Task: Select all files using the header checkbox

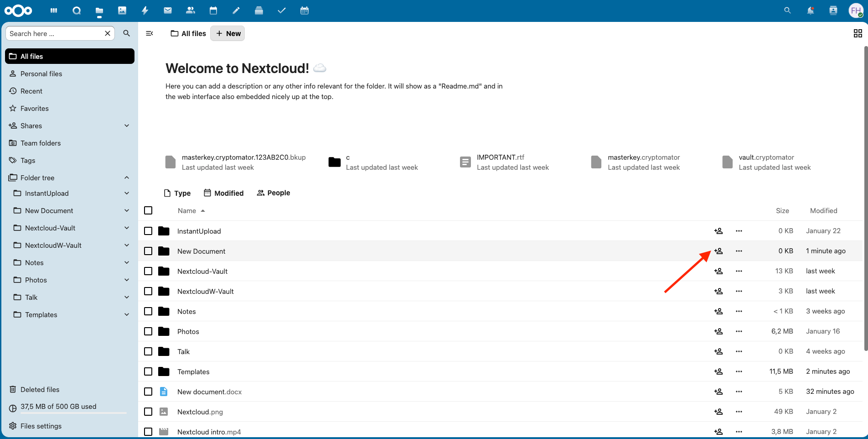Action: [148, 210]
